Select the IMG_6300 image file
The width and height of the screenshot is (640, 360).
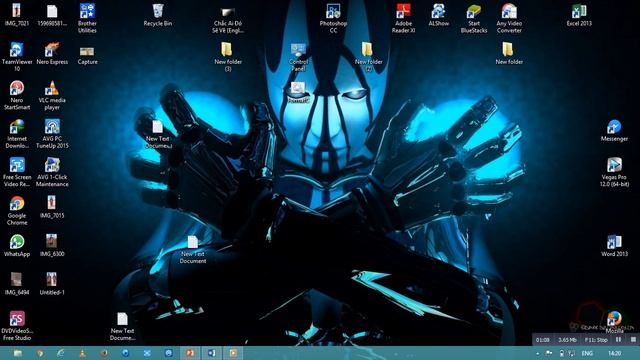[52, 245]
